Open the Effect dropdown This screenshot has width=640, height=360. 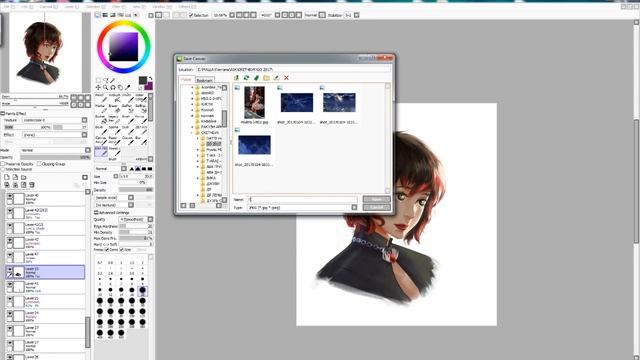pyautogui.click(x=84, y=135)
